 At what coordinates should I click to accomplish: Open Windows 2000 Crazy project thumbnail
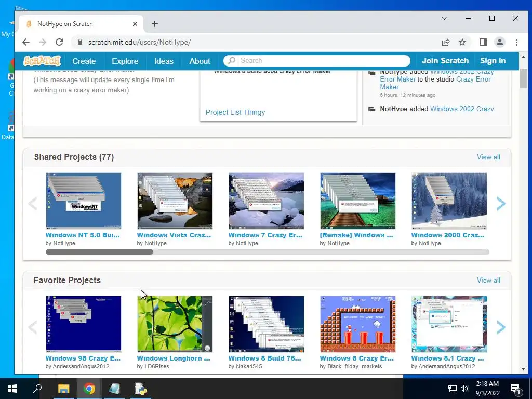tap(449, 201)
